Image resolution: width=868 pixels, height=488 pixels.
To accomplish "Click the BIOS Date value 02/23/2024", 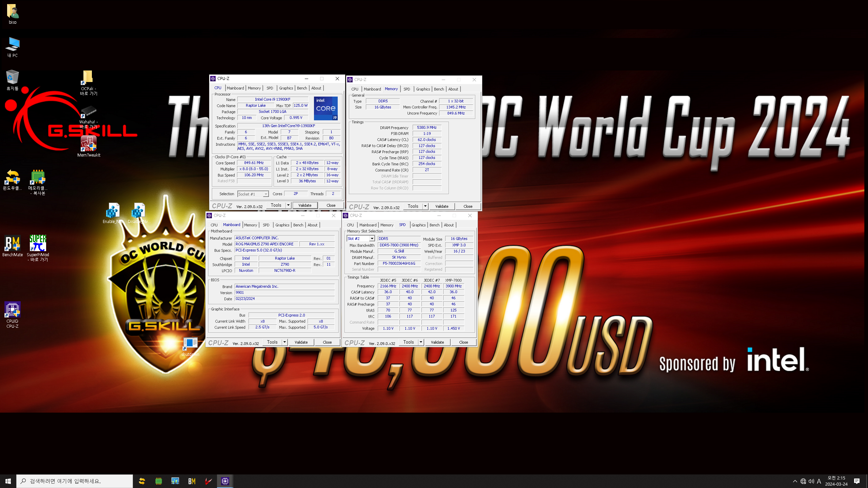I will [284, 299].
